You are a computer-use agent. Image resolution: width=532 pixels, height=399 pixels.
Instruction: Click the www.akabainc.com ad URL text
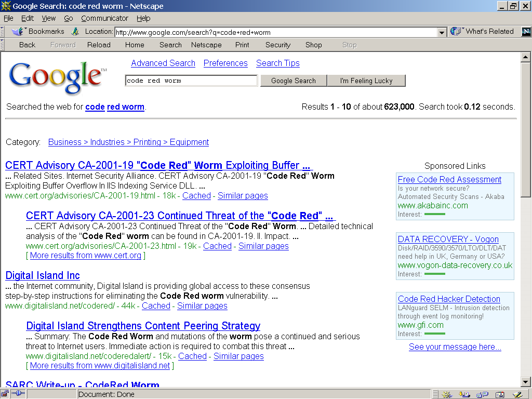433,205
